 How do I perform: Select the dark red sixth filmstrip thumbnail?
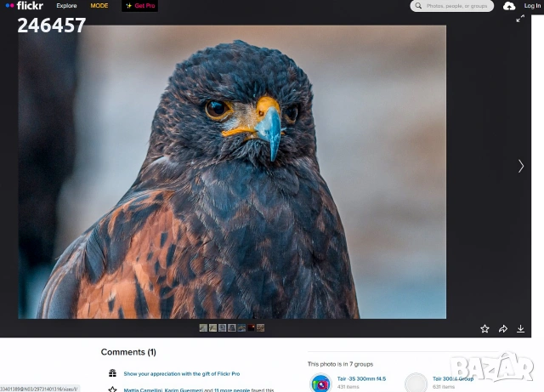coord(251,327)
